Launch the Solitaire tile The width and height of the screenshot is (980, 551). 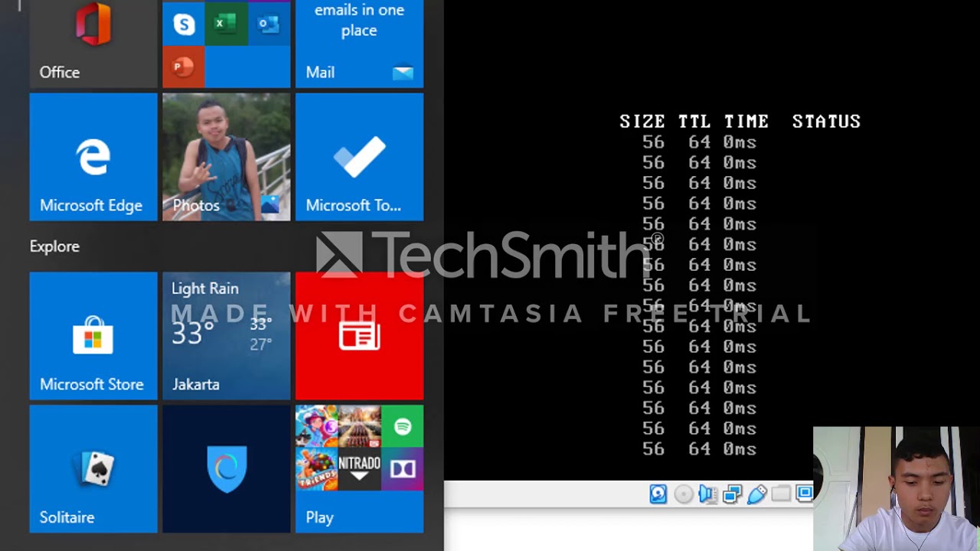(x=93, y=469)
